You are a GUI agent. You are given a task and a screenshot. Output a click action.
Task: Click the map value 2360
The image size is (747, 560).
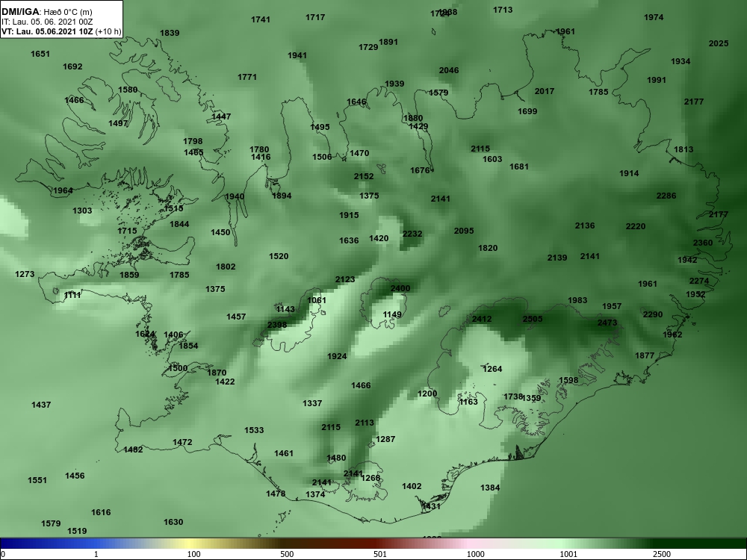(x=703, y=243)
